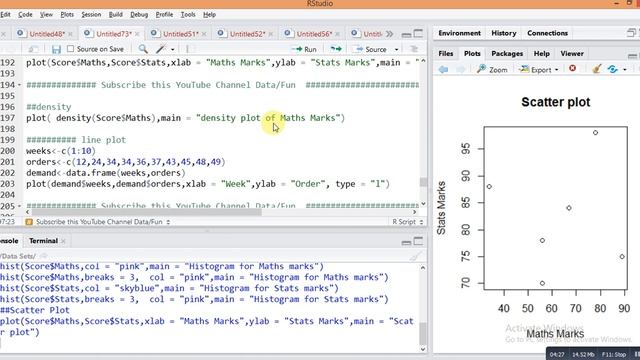The width and height of the screenshot is (640, 360).
Task: Minimize the Plots pane
Action: coord(632,56)
